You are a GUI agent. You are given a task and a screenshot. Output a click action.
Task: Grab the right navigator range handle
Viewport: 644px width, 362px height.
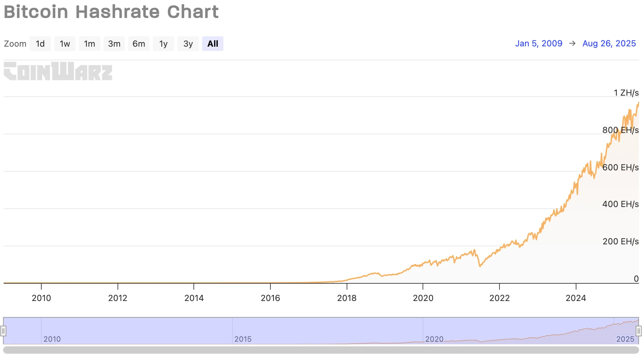(638, 331)
